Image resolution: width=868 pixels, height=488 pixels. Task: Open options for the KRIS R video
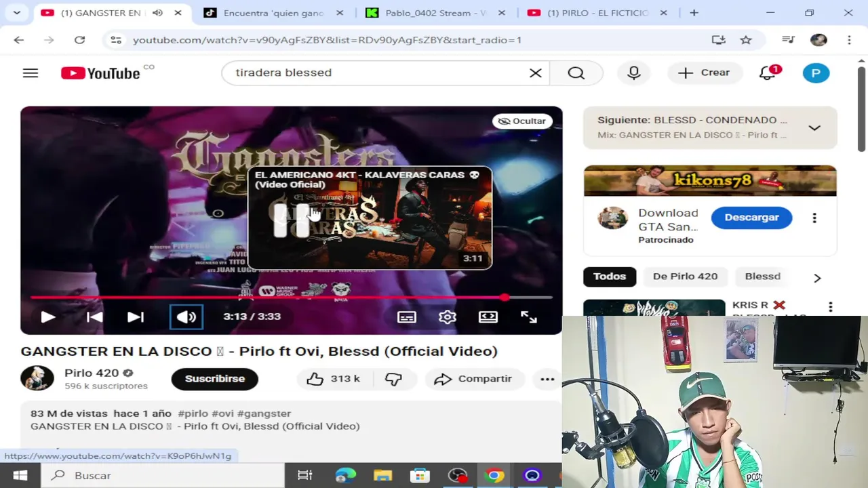point(830,308)
